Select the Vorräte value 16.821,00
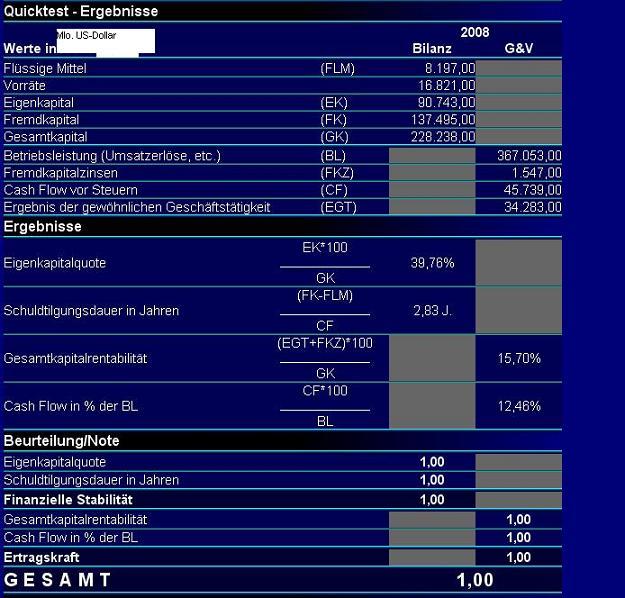 tap(446, 85)
